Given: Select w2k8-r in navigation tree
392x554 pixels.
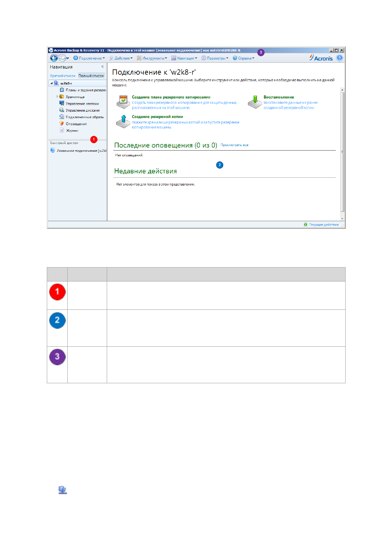Looking at the screenshot, I should point(66,83).
